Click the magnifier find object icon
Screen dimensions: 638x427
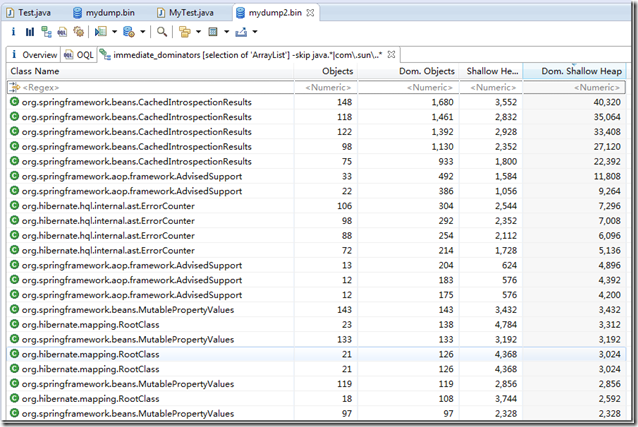(x=162, y=32)
